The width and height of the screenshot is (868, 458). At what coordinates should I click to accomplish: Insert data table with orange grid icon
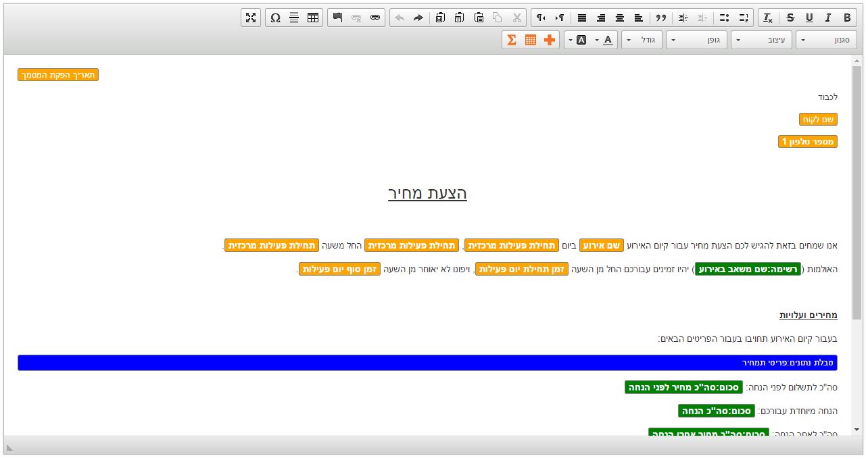click(531, 40)
